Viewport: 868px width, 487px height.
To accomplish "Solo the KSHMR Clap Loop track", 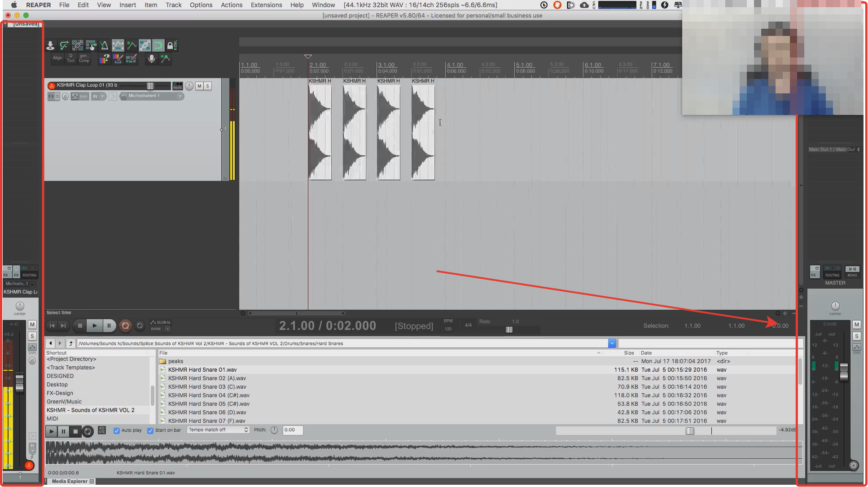I will (x=207, y=86).
